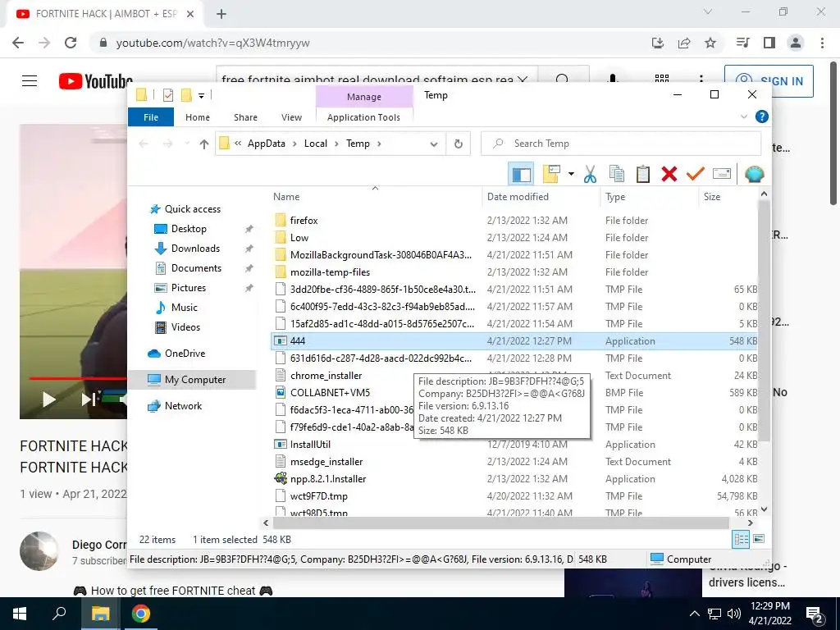Image resolution: width=840 pixels, height=630 pixels.
Task: Open the YouTube hamburger guide menu
Action: pos(30,81)
